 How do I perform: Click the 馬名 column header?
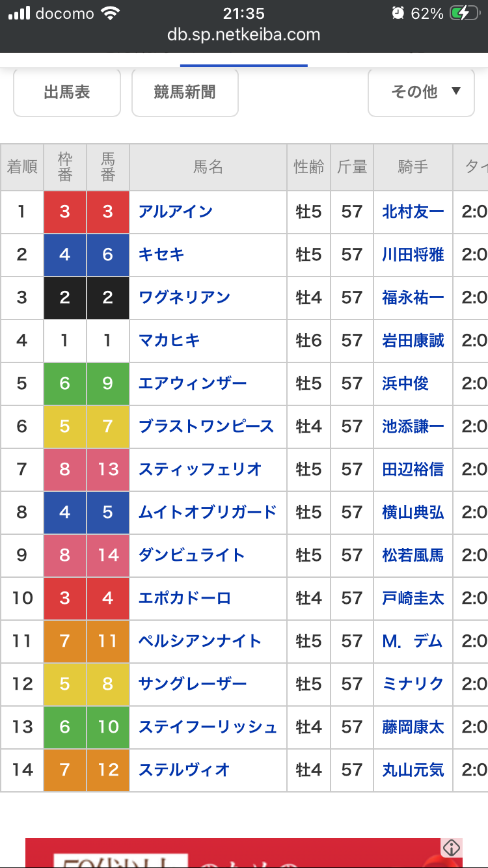coord(208,167)
